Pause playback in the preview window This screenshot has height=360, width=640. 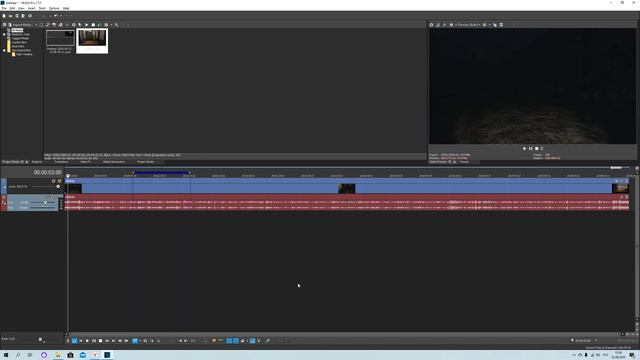(x=531, y=149)
